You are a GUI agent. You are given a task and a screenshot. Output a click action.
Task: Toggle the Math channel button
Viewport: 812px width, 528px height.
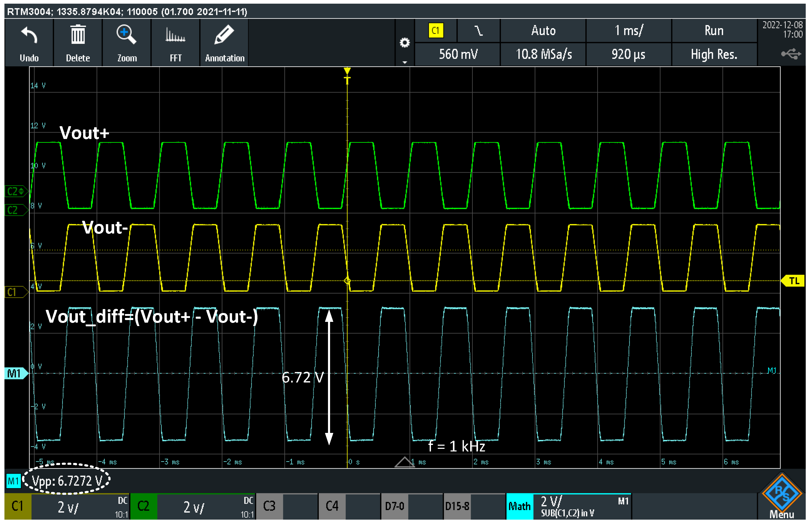click(x=519, y=506)
